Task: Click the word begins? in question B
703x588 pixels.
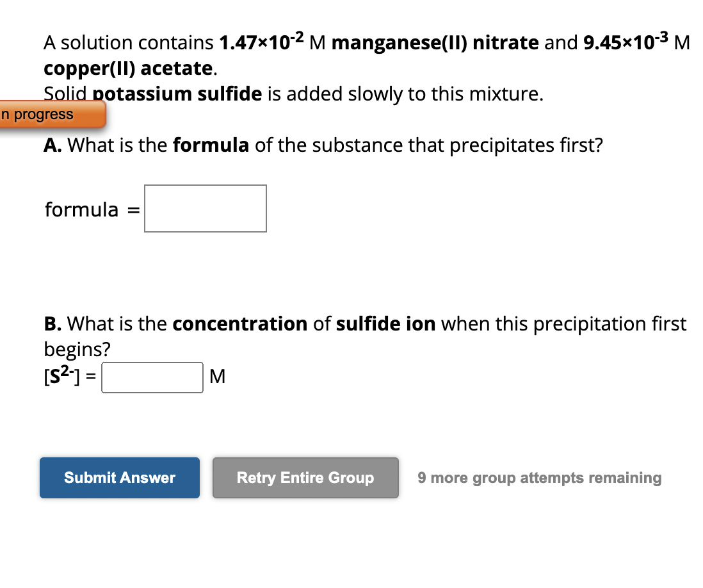Action: (77, 349)
